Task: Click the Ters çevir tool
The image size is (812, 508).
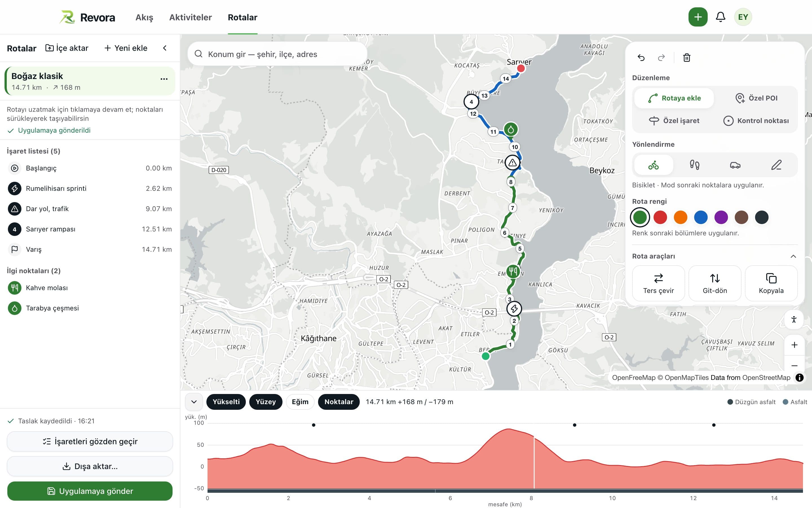Action: [x=658, y=283]
